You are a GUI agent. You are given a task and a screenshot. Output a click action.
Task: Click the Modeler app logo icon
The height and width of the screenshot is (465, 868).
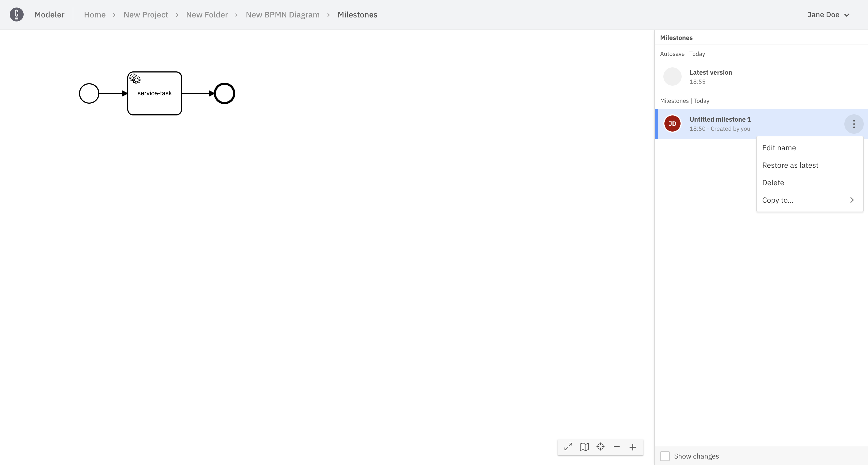click(16, 14)
